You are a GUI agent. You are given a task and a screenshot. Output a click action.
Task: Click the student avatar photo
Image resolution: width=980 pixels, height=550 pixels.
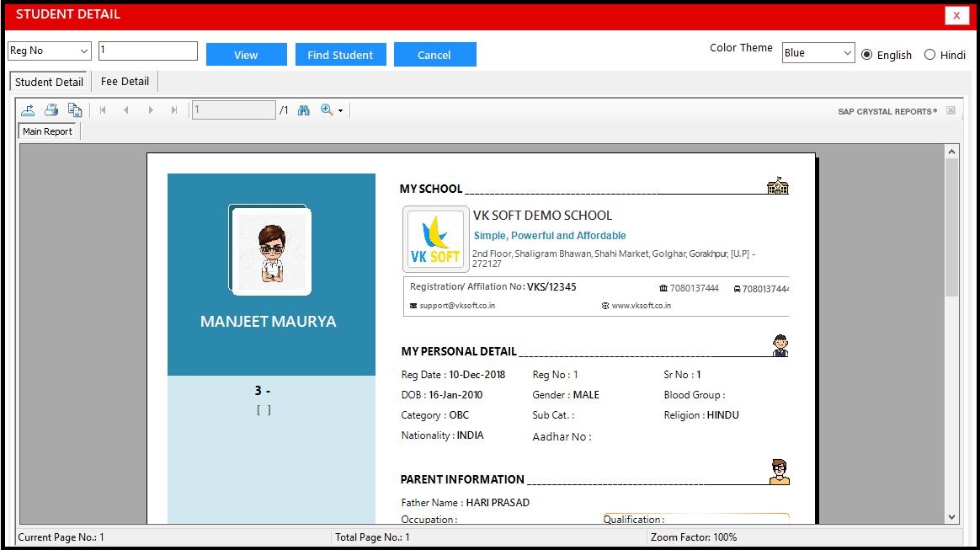tap(270, 250)
